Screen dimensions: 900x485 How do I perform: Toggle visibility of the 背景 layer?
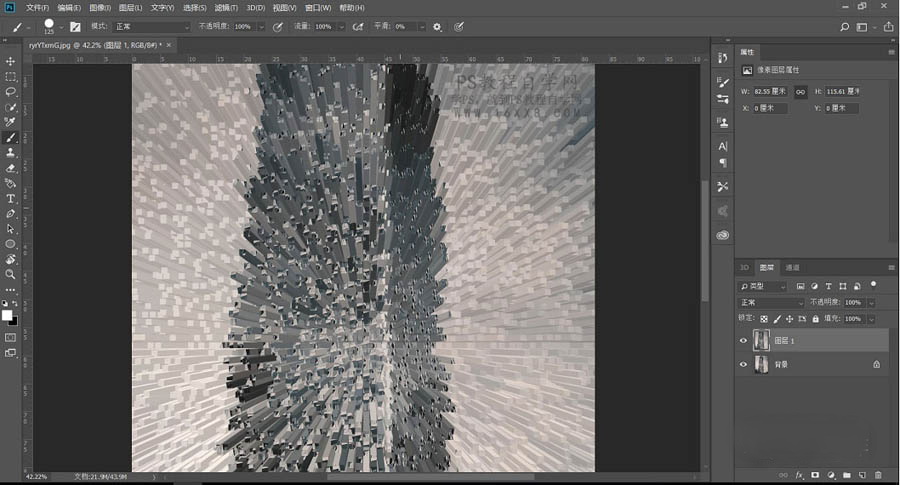coord(743,365)
